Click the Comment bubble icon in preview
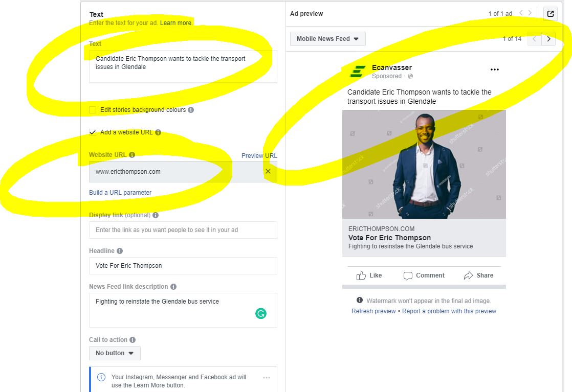This screenshot has width=572, height=392. tap(408, 276)
